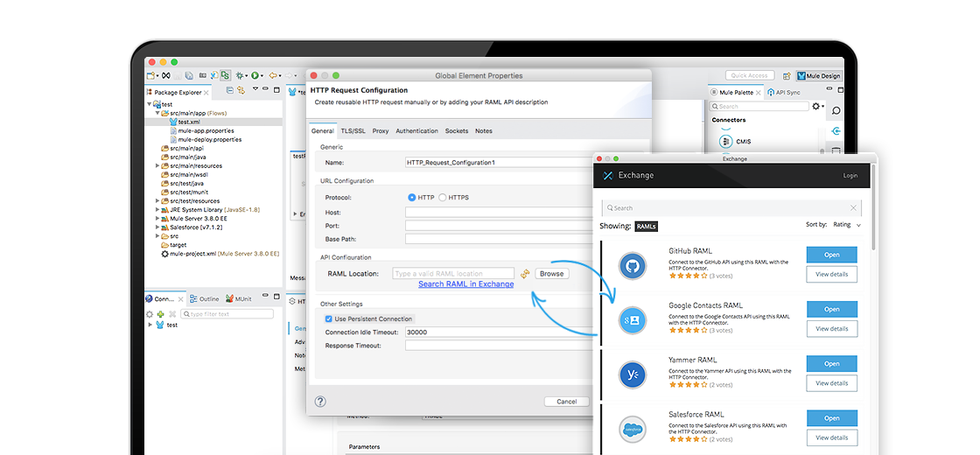This screenshot has width=980, height=455.
Task: Click the GitHub RAML logo icon
Action: (x=632, y=266)
